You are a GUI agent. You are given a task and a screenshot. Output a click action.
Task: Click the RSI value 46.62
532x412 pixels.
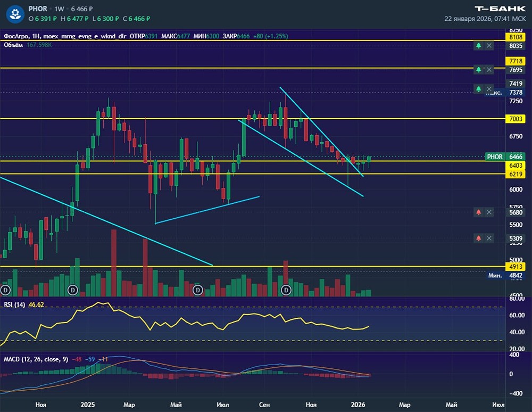[x=36, y=304]
